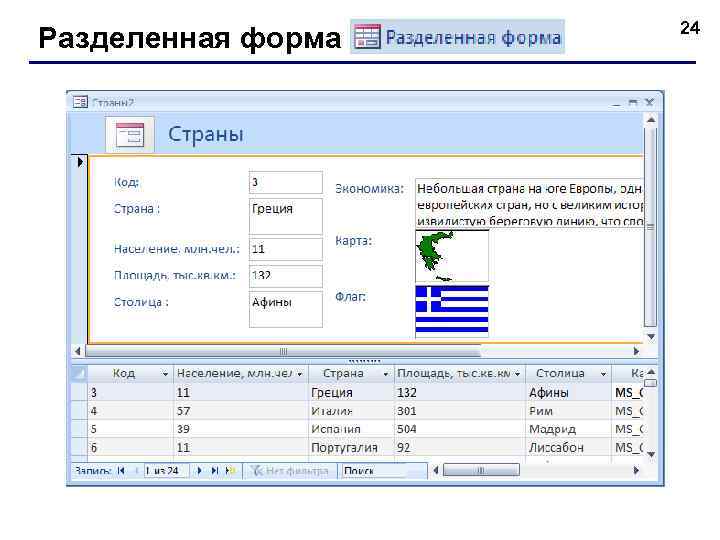
Task: Select the Афины cell in datasheet
Action: (568, 393)
